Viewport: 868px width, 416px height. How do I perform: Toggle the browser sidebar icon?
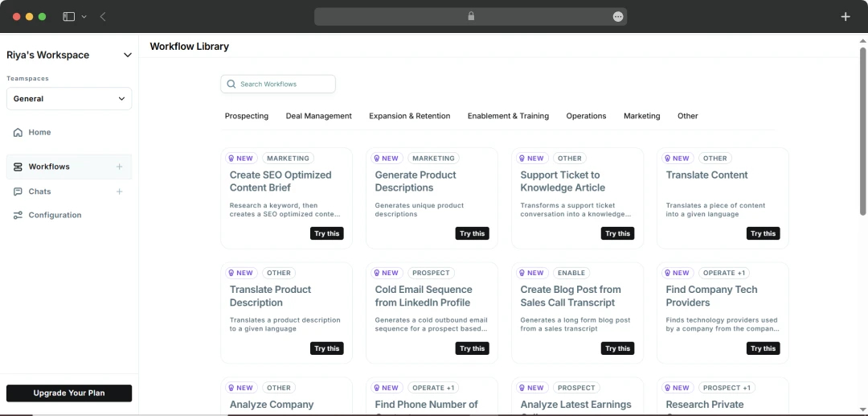click(68, 17)
